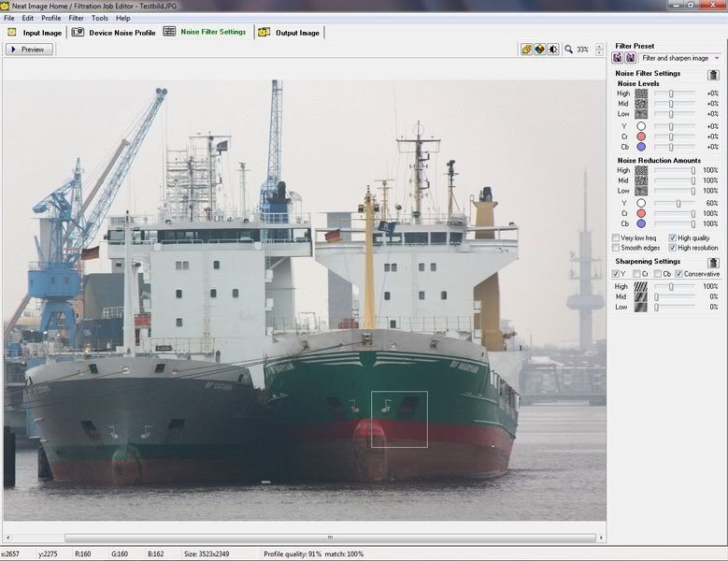Click the Sharpening Settings reset trash icon
The image size is (728, 561).
[713, 263]
